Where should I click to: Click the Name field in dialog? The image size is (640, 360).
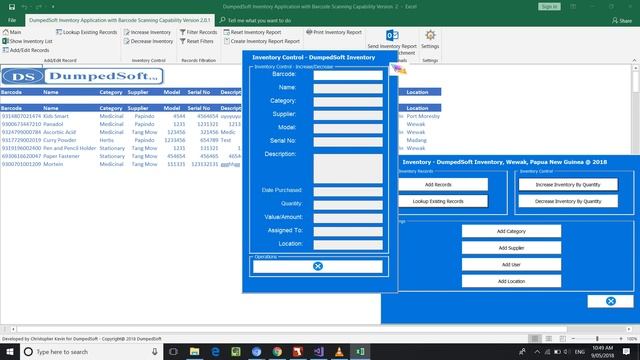[348, 89]
